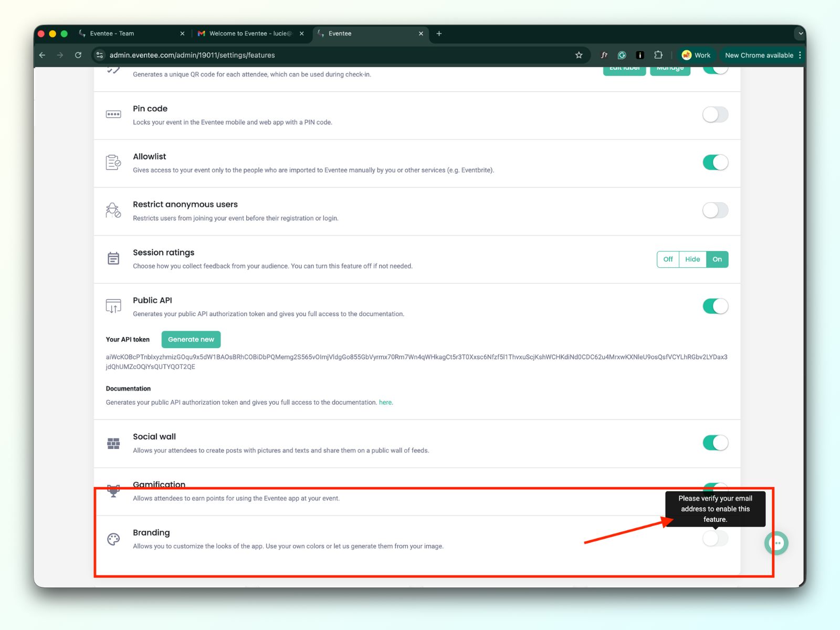Viewport: 840px width, 630px height.
Task: Enable the Pin code toggle
Action: [716, 114]
